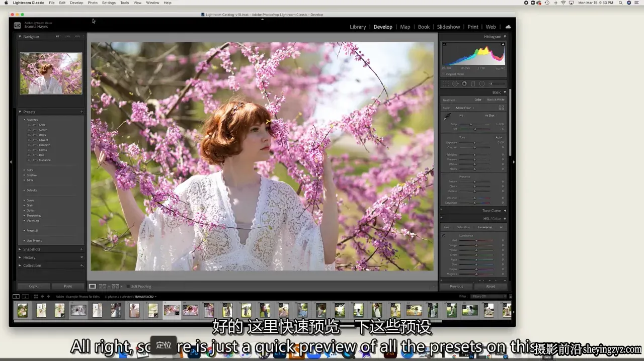This screenshot has width=644, height=361.
Task: Adjust the Exposure slider
Action: 474,143
